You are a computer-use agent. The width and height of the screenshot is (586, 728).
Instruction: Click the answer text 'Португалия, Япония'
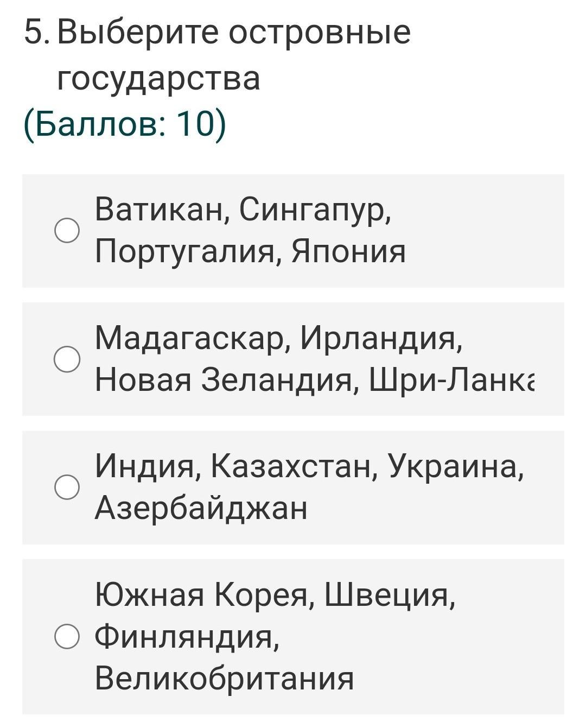point(250,252)
